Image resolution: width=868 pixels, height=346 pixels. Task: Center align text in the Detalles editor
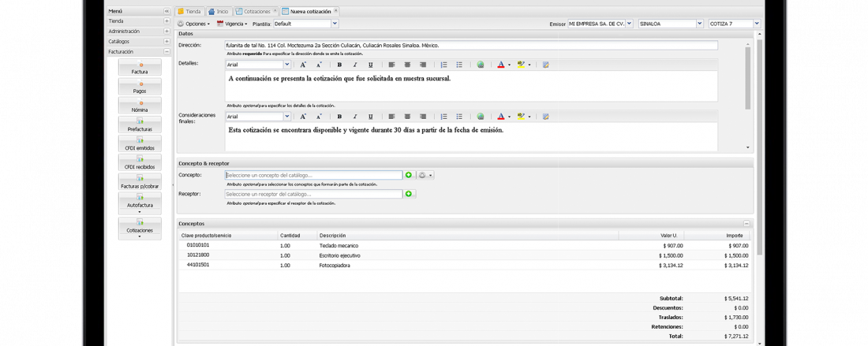tap(407, 65)
